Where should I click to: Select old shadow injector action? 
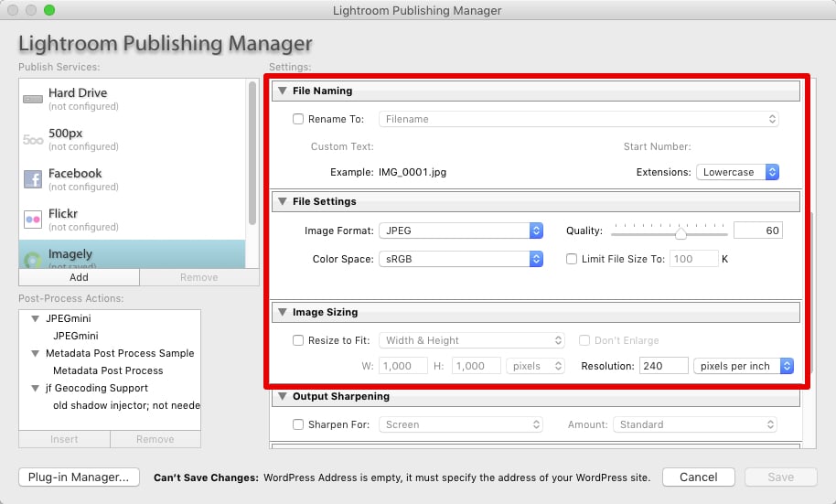click(x=126, y=405)
